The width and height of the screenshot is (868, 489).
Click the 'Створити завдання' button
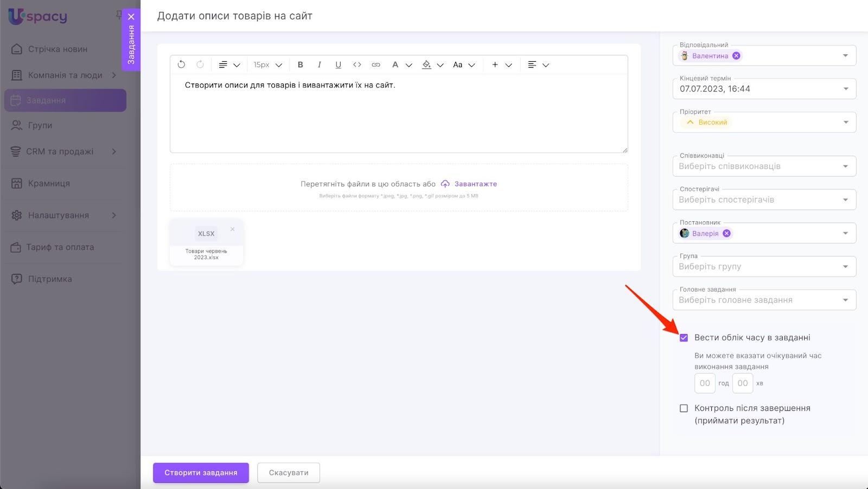pyautogui.click(x=201, y=473)
